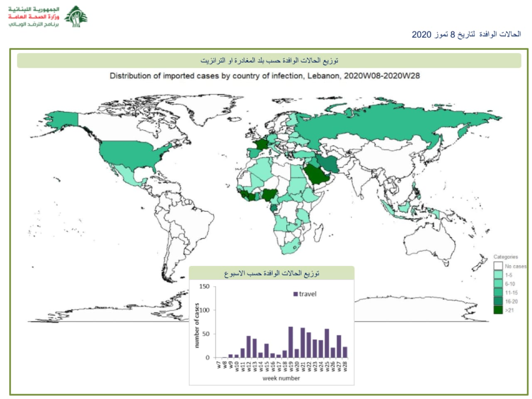The image size is (532, 399).
Task: Click the Ministry of Public Health cedar logo
Action: pyautogui.click(x=76, y=17)
